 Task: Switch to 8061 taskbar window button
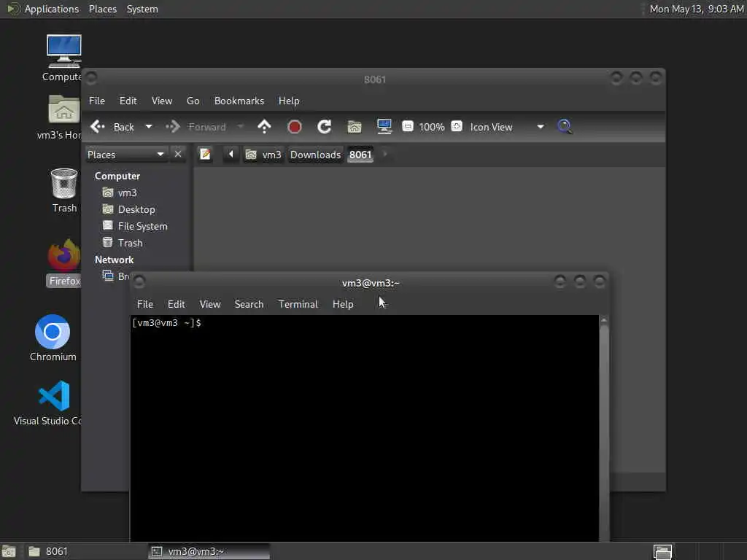(85, 551)
